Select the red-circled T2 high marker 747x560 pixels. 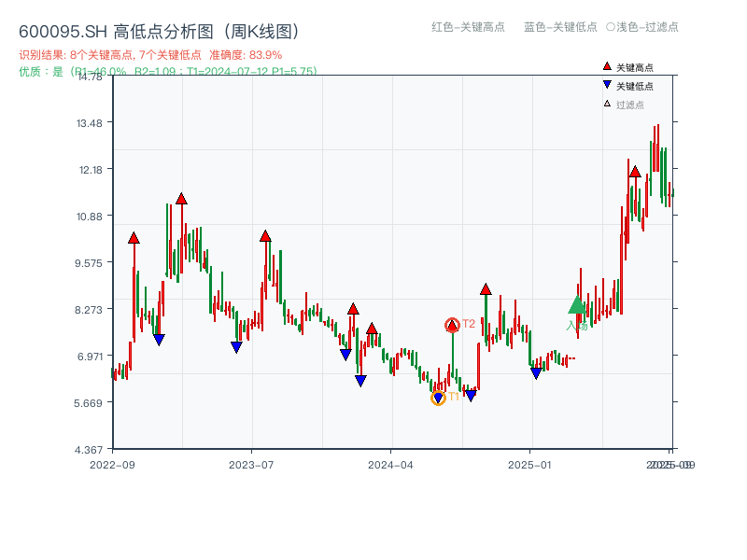coord(452,325)
